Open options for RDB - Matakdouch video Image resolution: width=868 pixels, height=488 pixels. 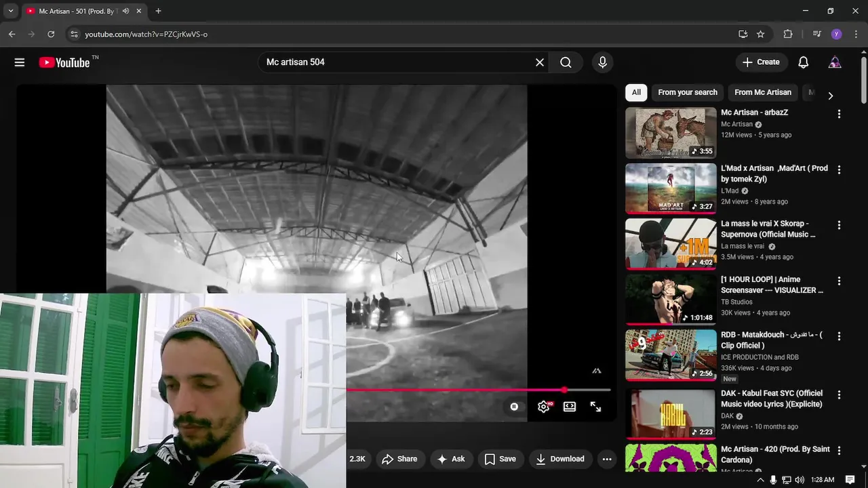pyautogui.click(x=839, y=336)
